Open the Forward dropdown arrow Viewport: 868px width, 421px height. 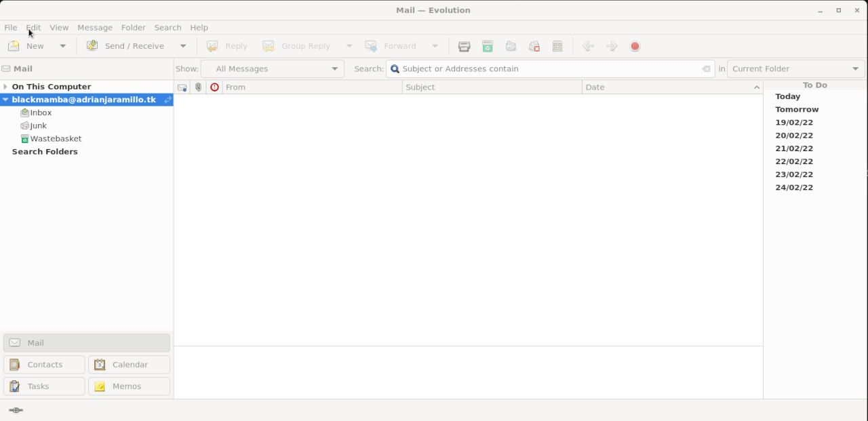click(435, 46)
